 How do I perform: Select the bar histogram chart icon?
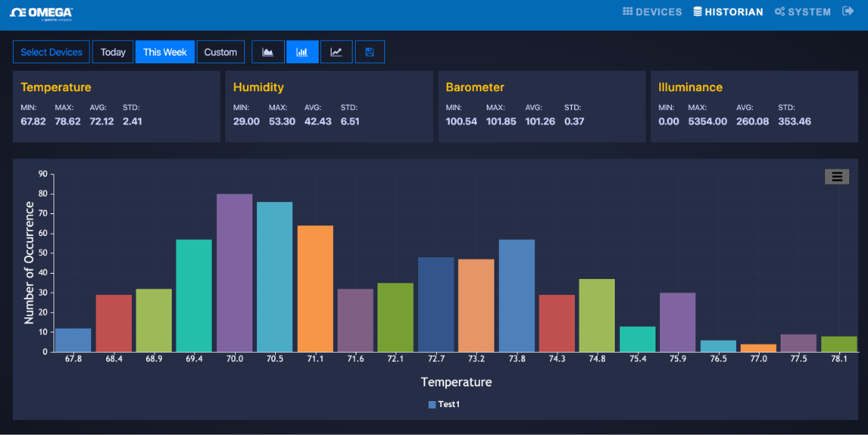[x=302, y=52]
